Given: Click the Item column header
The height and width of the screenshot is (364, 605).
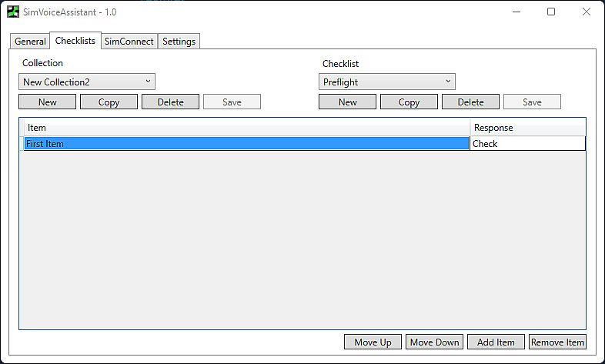Looking at the screenshot, I should point(247,128).
